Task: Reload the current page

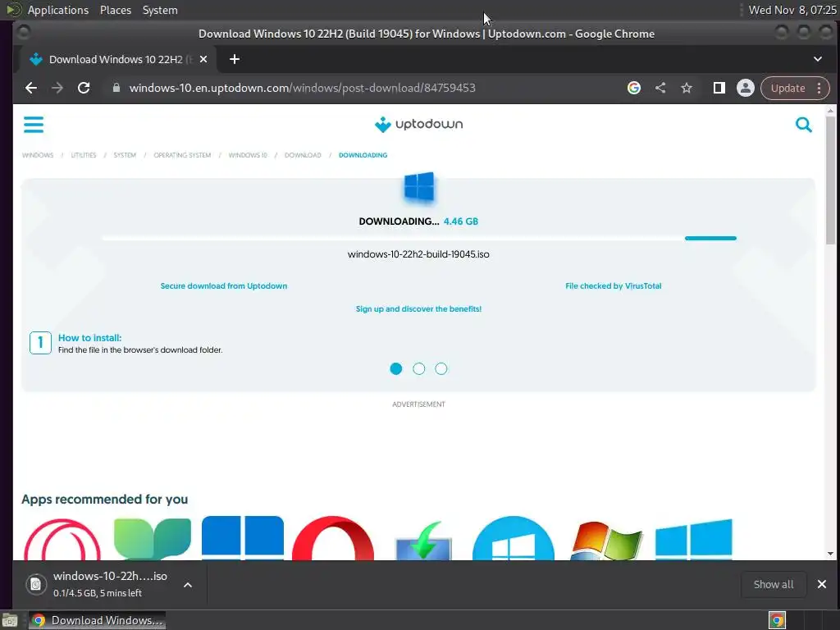Action: tap(84, 88)
